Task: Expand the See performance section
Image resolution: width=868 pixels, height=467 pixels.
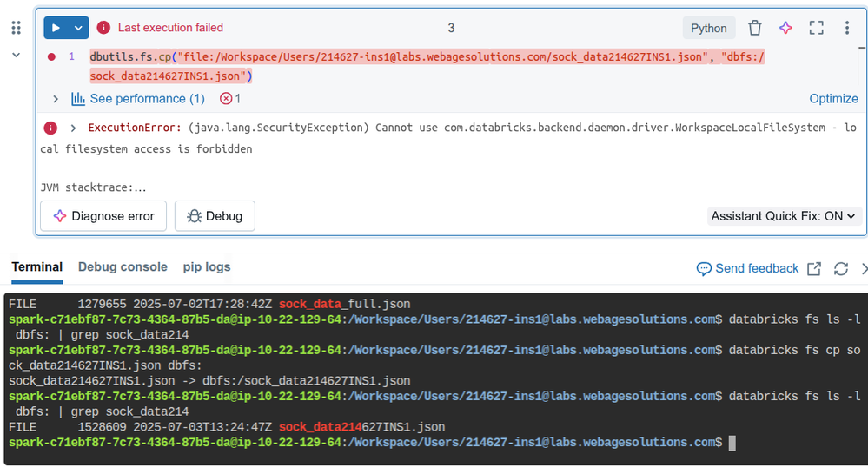Action: 56,99
